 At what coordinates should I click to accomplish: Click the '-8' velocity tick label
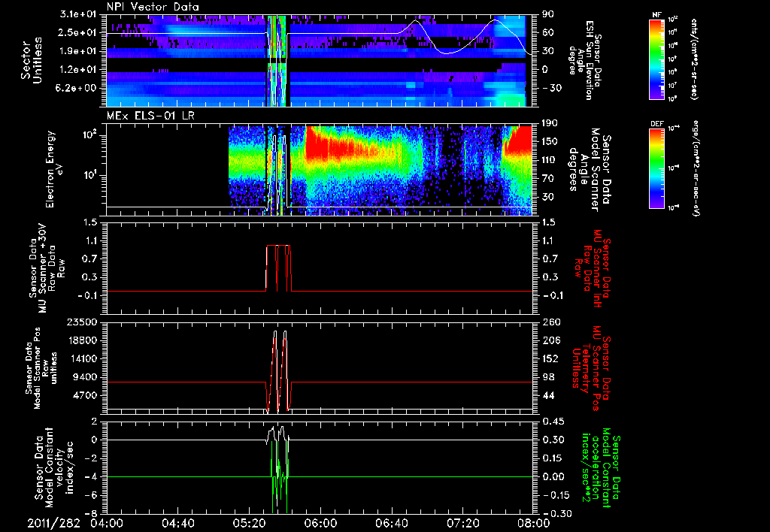point(92,514)
